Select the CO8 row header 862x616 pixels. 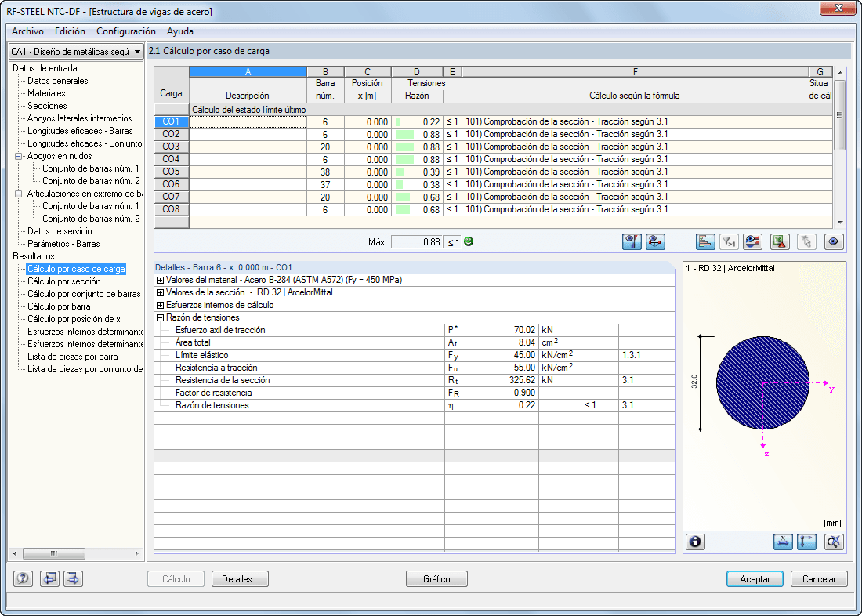[171, 209]
